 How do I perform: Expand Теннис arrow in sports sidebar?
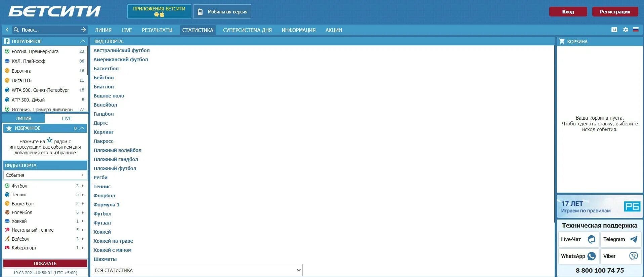coord(83,195)
